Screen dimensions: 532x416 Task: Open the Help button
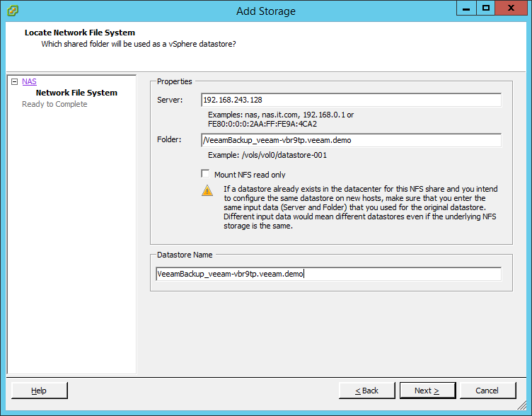point(40,391)
